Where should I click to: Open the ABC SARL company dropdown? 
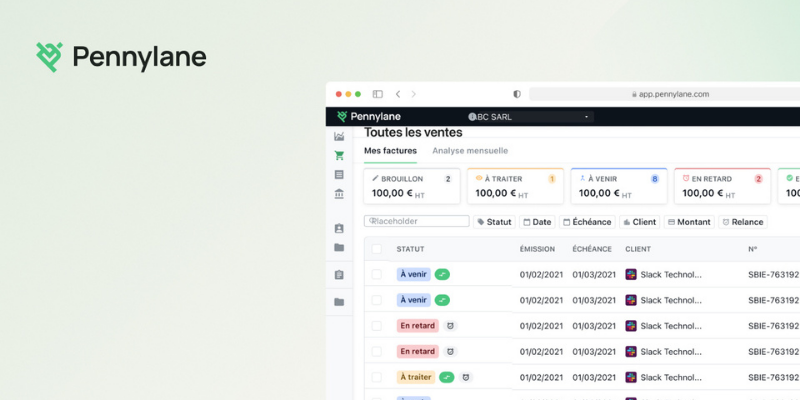point(530,117)
